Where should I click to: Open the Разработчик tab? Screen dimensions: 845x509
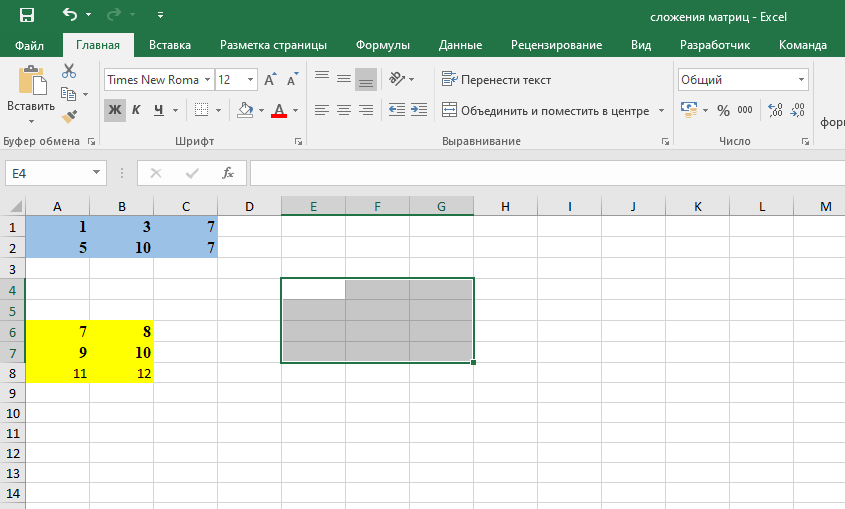click(x=715, y=45)
